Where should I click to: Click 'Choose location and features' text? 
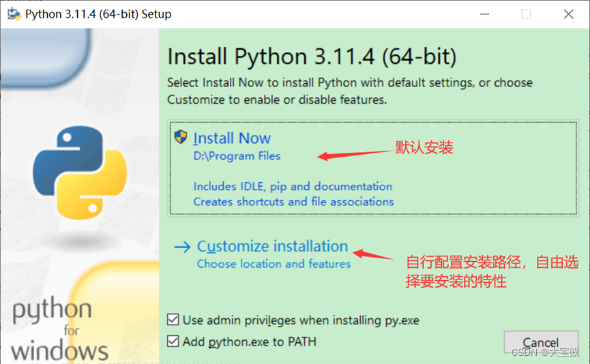(274, 264)
